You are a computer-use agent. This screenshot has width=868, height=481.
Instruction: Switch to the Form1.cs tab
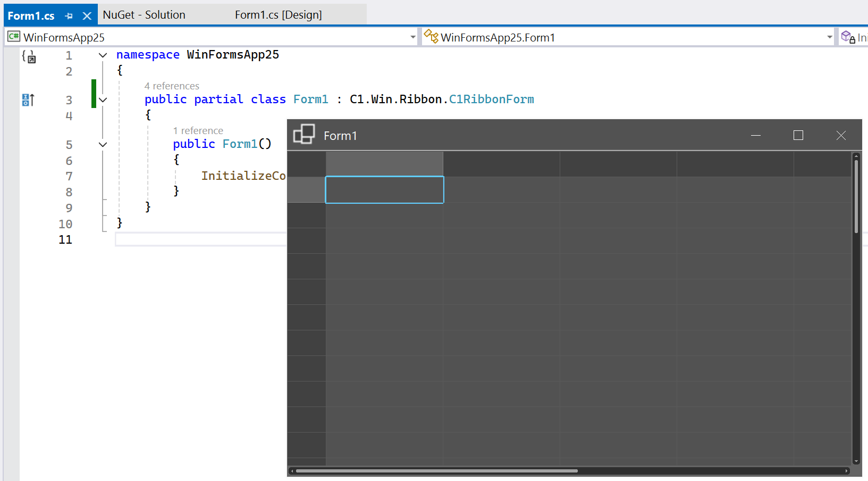click(31, 16)
